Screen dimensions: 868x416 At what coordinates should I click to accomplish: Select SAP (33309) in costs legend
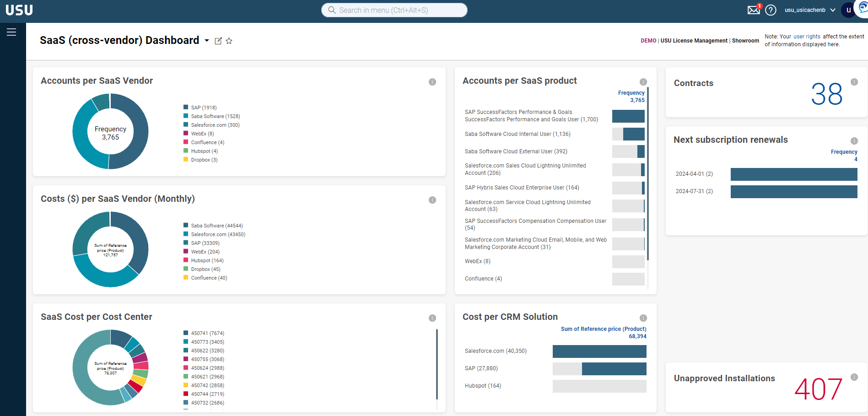point(205,243)
